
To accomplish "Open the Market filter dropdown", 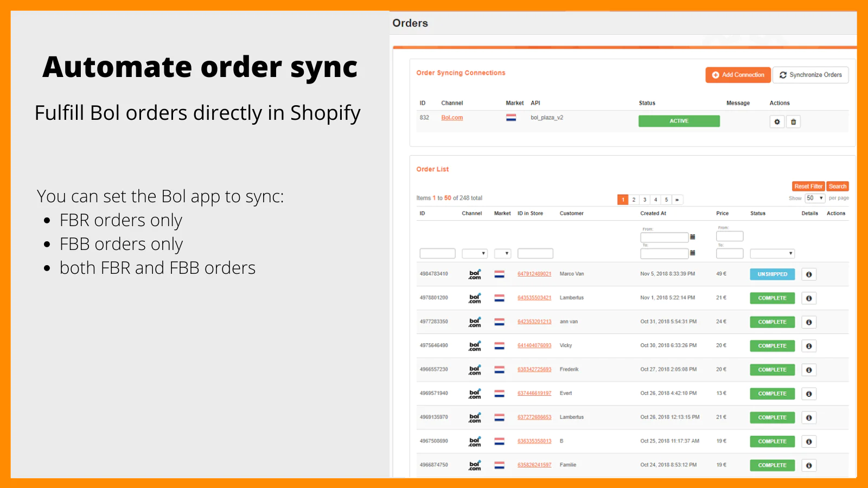I will pyautogui.click(x=502, y=253).
